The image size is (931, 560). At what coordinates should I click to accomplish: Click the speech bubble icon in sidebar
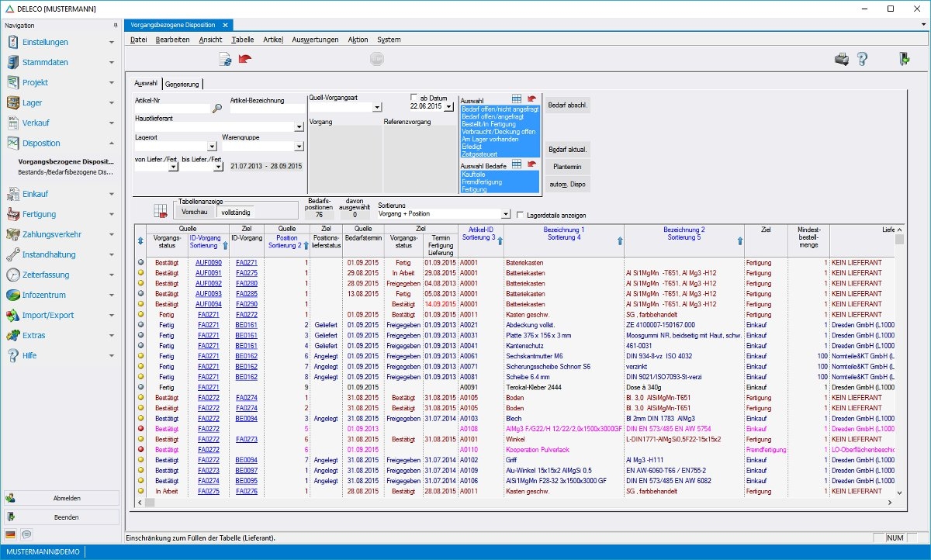[26, 534]
